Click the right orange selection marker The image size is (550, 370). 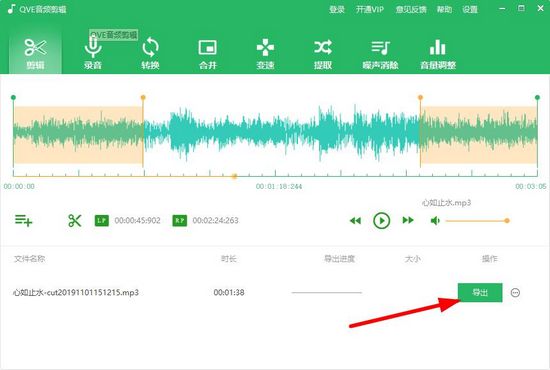click(x=420, y=97)
